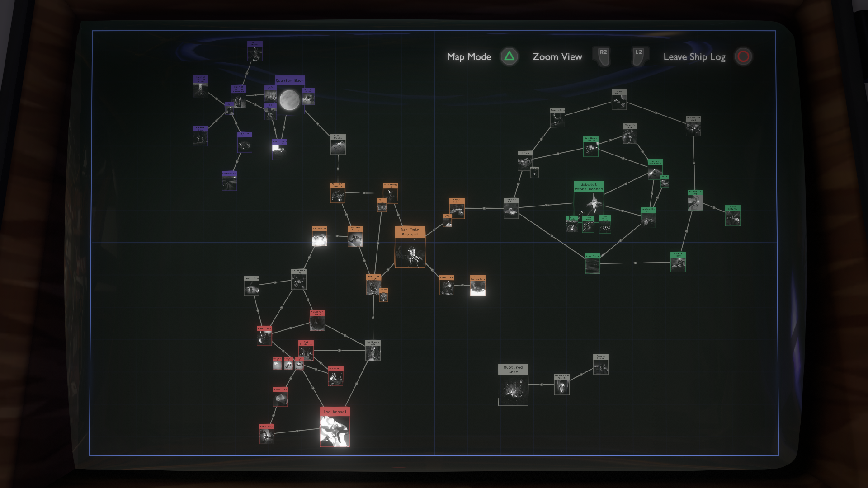
Task: Click the circle Leave Ship Log icon
Action: (743, 56)
